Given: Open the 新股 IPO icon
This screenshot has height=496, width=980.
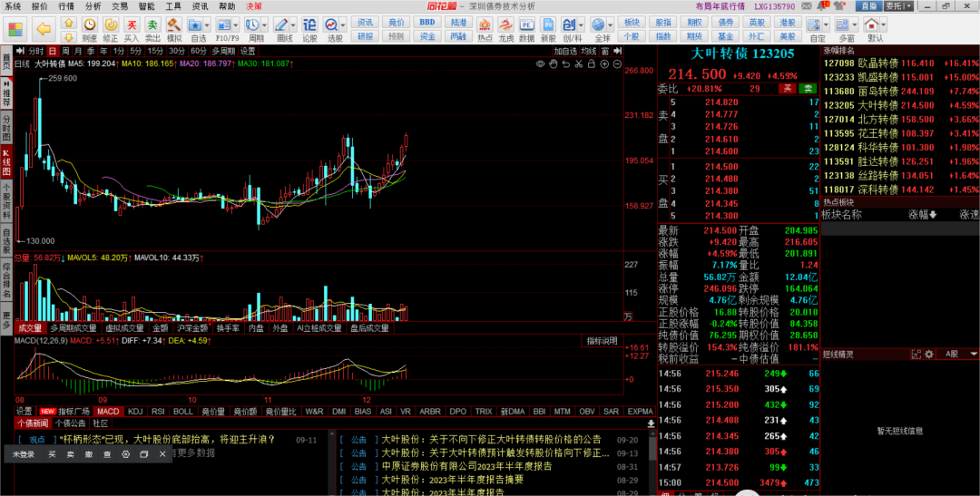Looking at the screenshot, I should 547,25.
